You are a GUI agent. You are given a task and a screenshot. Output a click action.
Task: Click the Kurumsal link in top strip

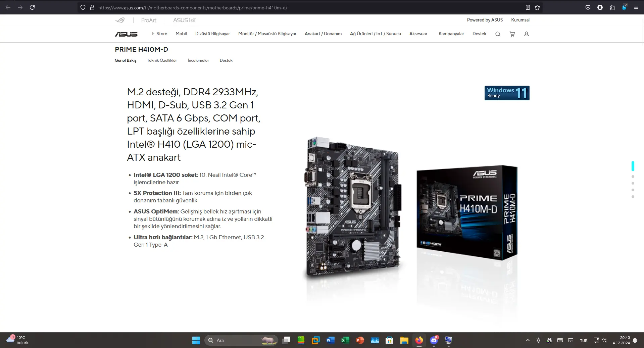tap(520, 20)
